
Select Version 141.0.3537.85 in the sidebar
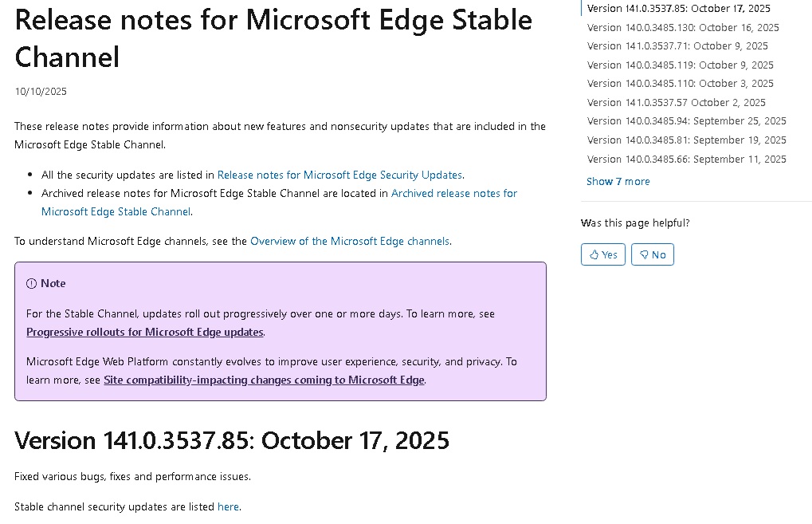[x=678, y=8]
